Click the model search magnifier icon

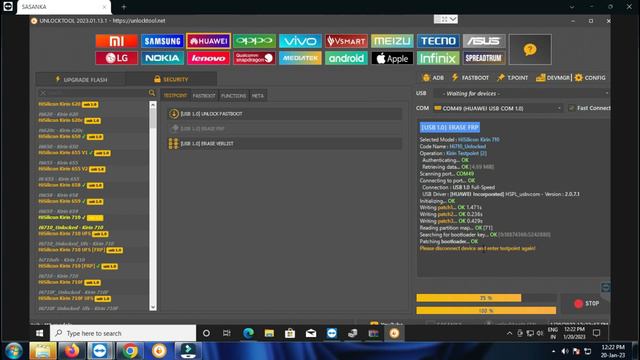point(152,93)
